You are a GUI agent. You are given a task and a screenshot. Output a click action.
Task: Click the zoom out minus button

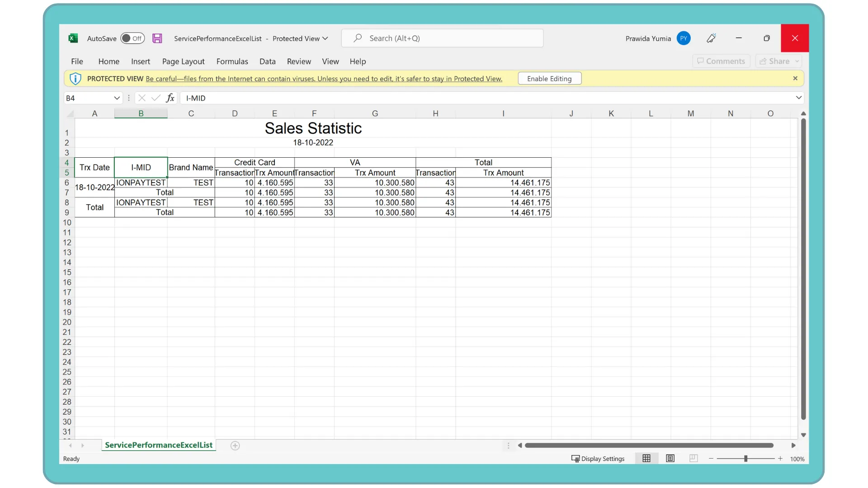[x=711, y=459]
